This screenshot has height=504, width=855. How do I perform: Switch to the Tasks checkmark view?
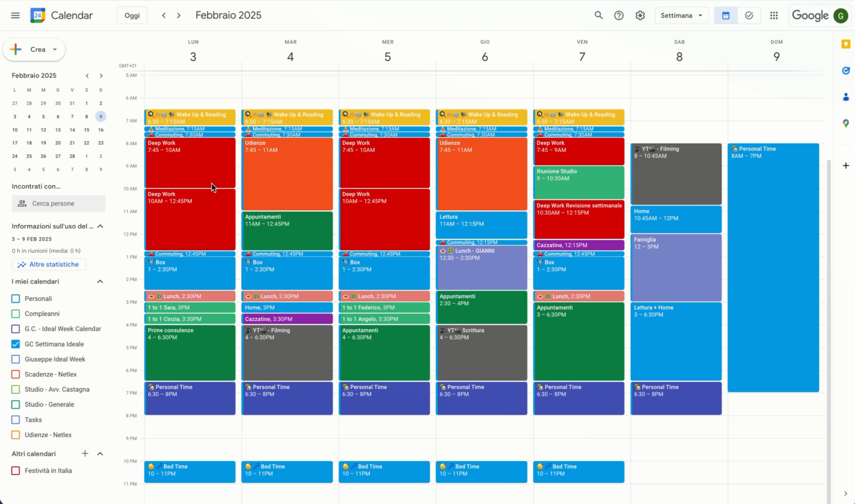coord(749,15)
